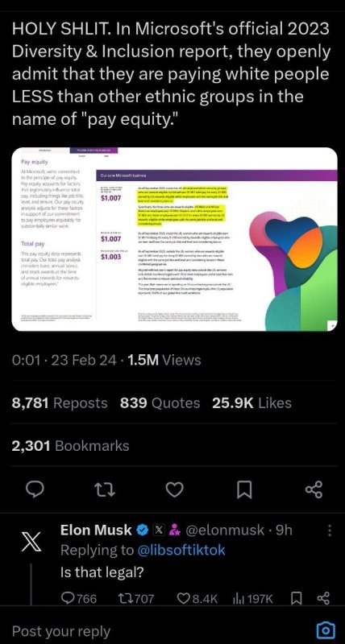Open the attached Microsoft pay equity report image
Viewport: 345px width, 644px height.
coord(174,239)
